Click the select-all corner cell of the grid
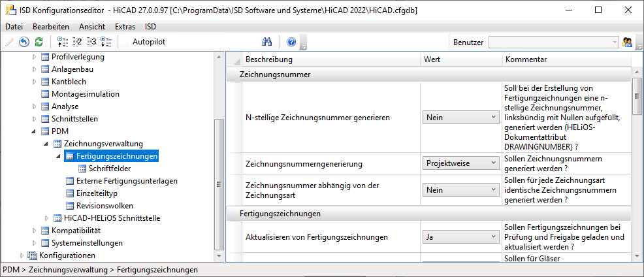The image size is (644, 277). tap(234, 60)
